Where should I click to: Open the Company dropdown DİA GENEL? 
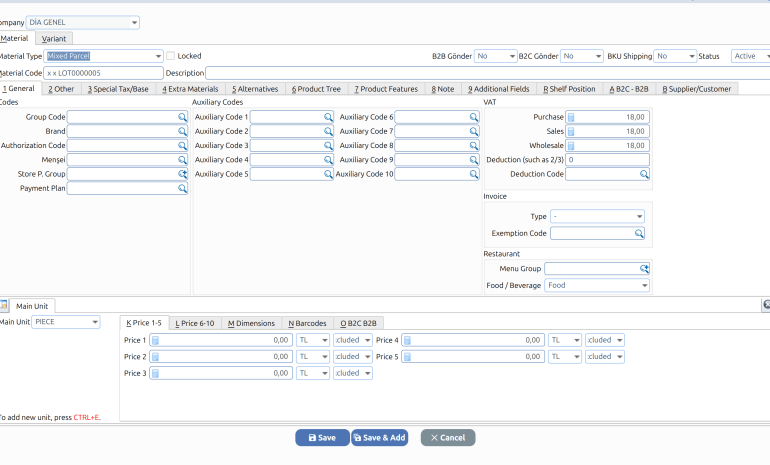pos(82,23)
